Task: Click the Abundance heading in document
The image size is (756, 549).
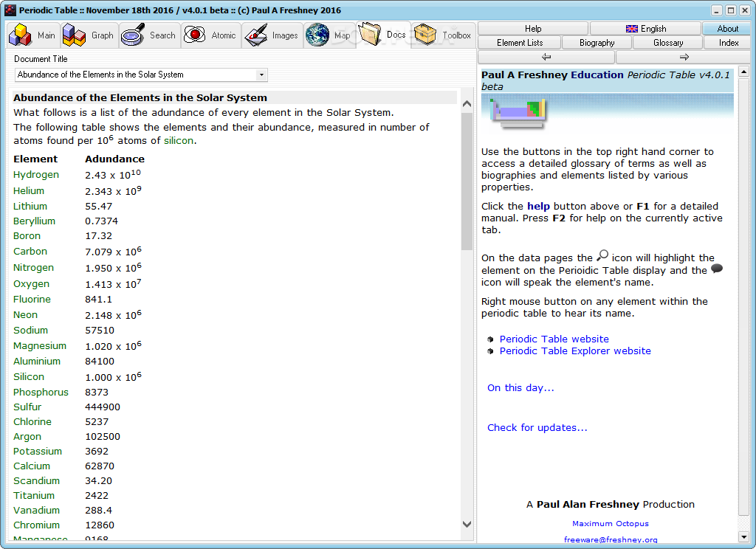Action: tap(140, 97)
